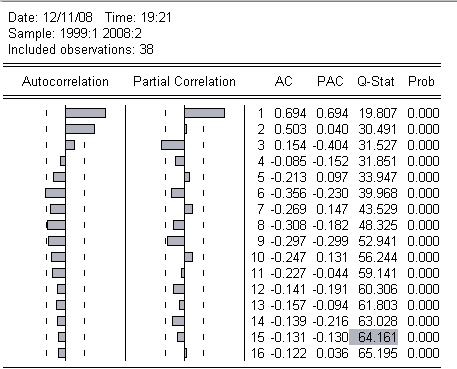Select the AC column header

point(284,81)
